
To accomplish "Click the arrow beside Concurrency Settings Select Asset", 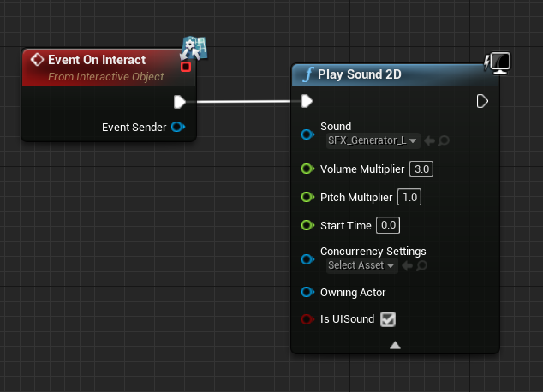I will (408, 265).
